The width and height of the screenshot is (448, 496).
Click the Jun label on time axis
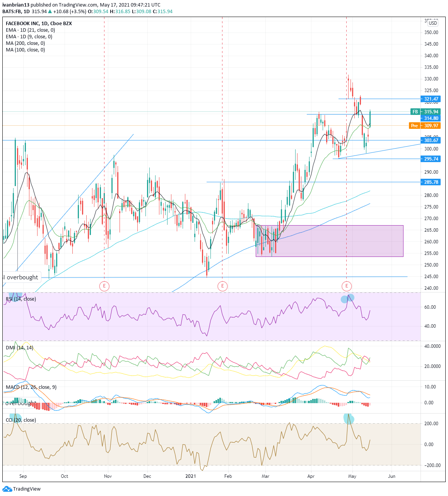click(x=392, y=476)
